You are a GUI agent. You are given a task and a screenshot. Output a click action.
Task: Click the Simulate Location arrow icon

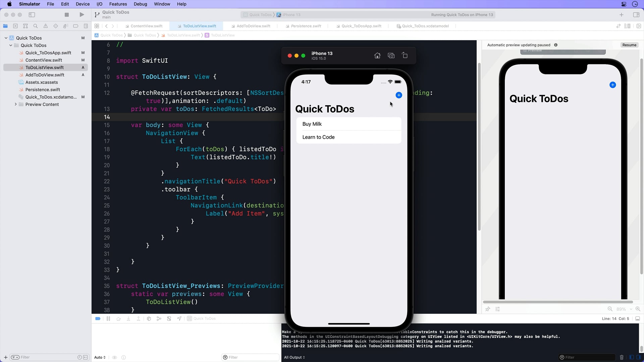179,319
